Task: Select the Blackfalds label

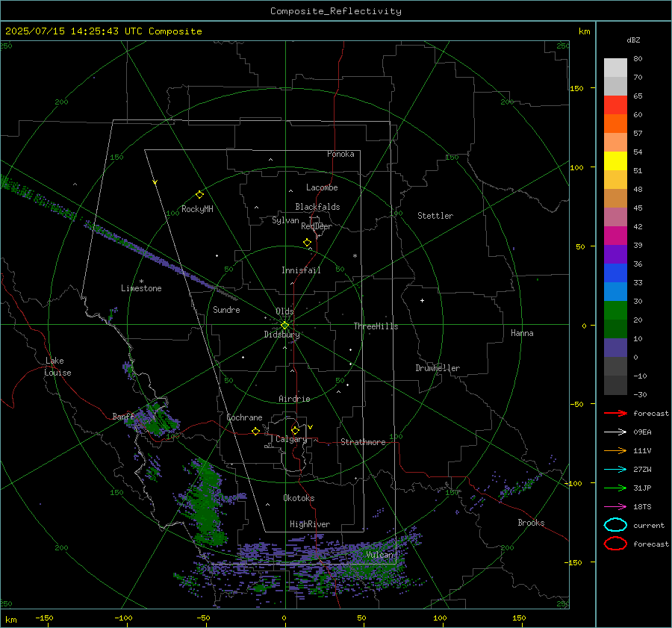Action: (317, 207)
